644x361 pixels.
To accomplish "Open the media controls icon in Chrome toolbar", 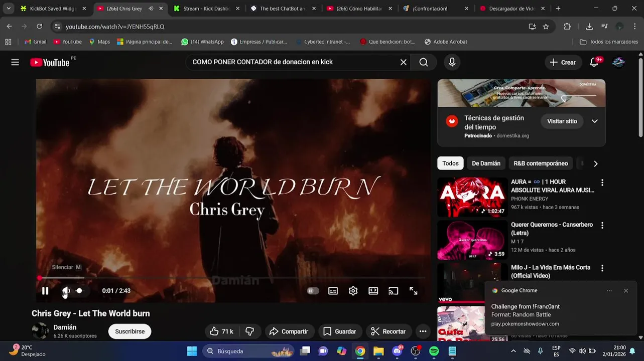I will (x=604, y=27).
